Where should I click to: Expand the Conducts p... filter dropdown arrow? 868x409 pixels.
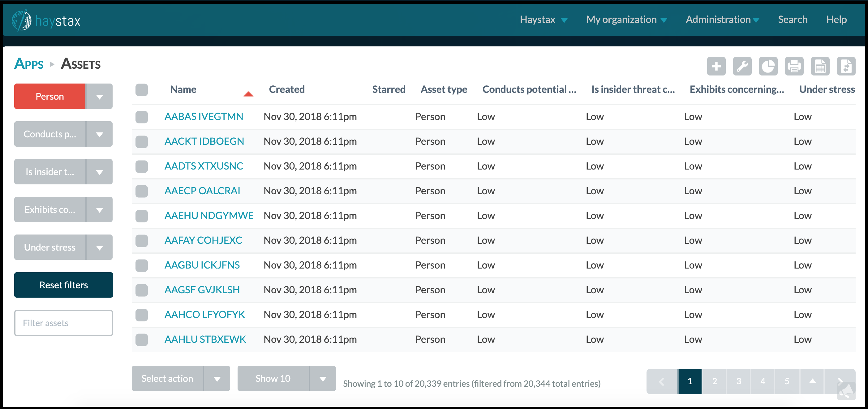pos(99,134)
